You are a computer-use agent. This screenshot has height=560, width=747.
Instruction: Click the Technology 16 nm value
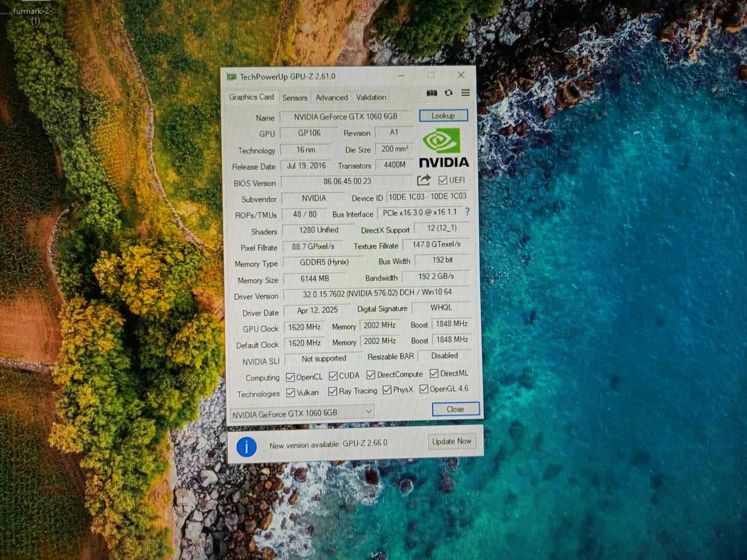click(x=306, y=150)
